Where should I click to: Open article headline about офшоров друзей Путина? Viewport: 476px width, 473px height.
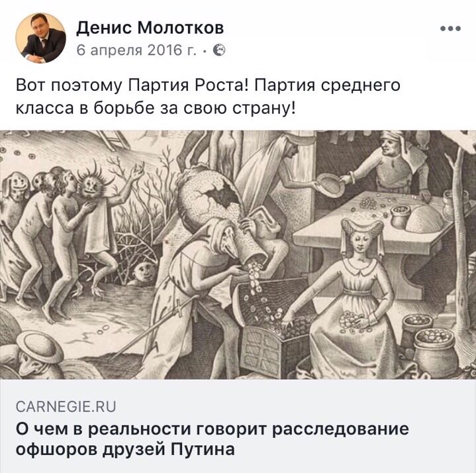(213, 439)
